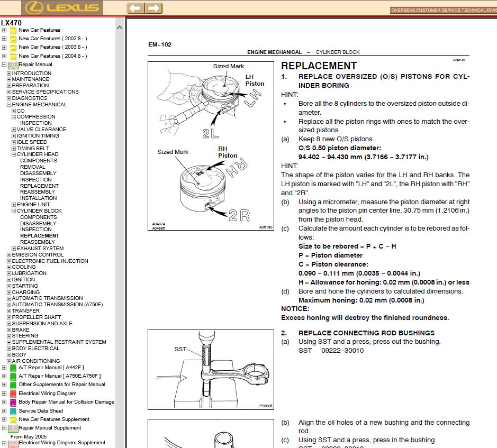The image size is (497, 448).
Task: Click open book icon for Repair Manual Supplement
Action: pyautogui.click(x=13, y=428)
